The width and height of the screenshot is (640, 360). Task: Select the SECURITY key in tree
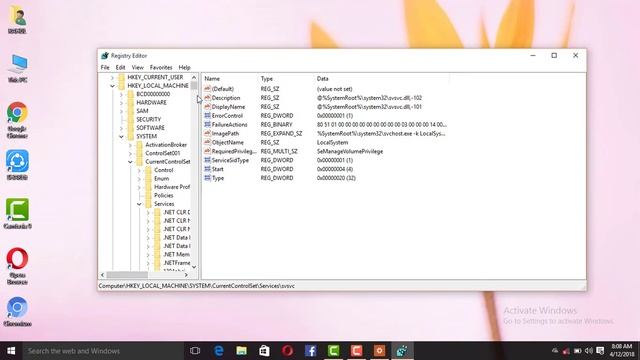coord(149,119)
